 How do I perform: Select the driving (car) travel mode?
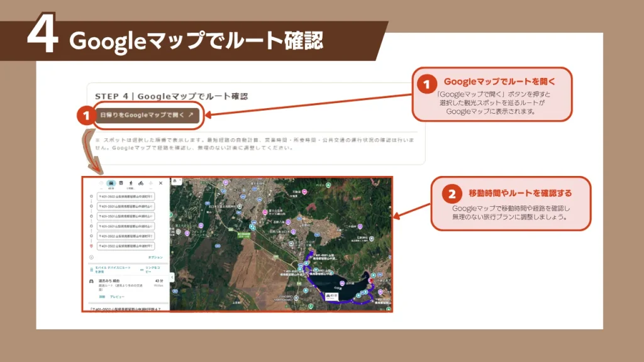pos(111,183)
